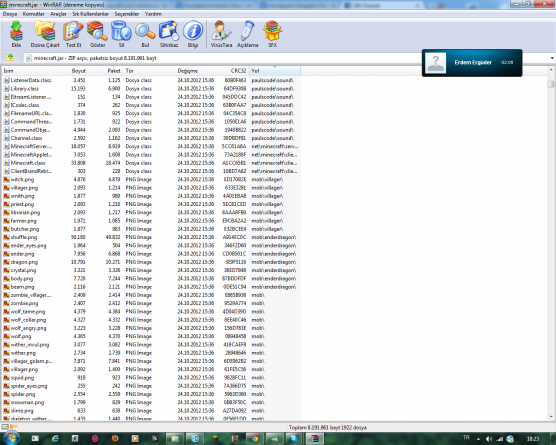Sort by the İsim column header
Image resolution: width=556 pixels, height=445 pixels.
pos(28,71)
